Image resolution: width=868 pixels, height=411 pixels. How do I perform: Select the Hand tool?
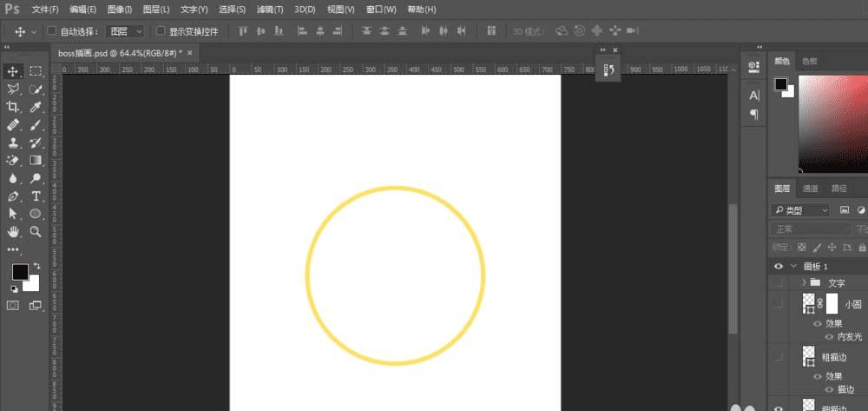(13, 231)
